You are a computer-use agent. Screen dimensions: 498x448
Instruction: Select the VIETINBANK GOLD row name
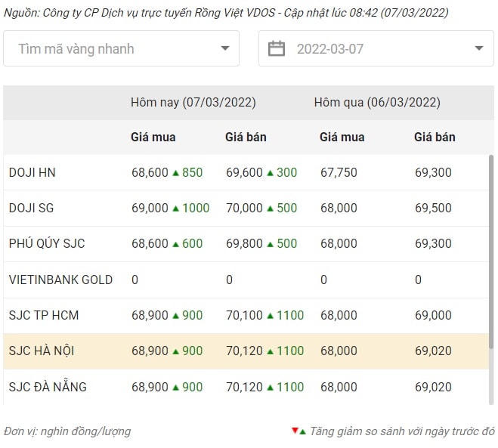60,280
